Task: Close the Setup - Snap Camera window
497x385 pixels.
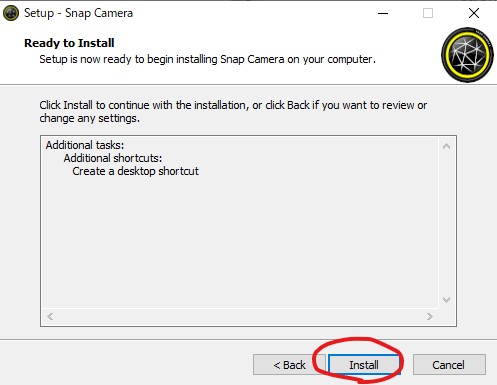Action: [474, 13]
